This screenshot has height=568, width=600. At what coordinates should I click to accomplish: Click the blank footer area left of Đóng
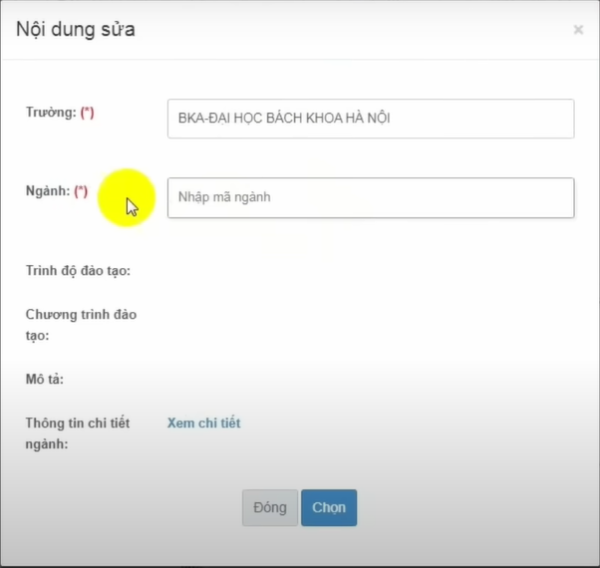[130, 507]
